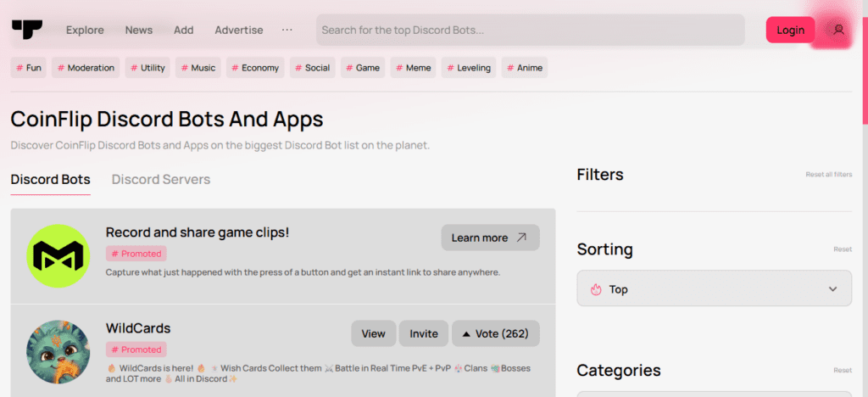The height and width of the screenshot is (397, 868).
Task: Select the Utility tag
Action: click(x=147, y=68)
